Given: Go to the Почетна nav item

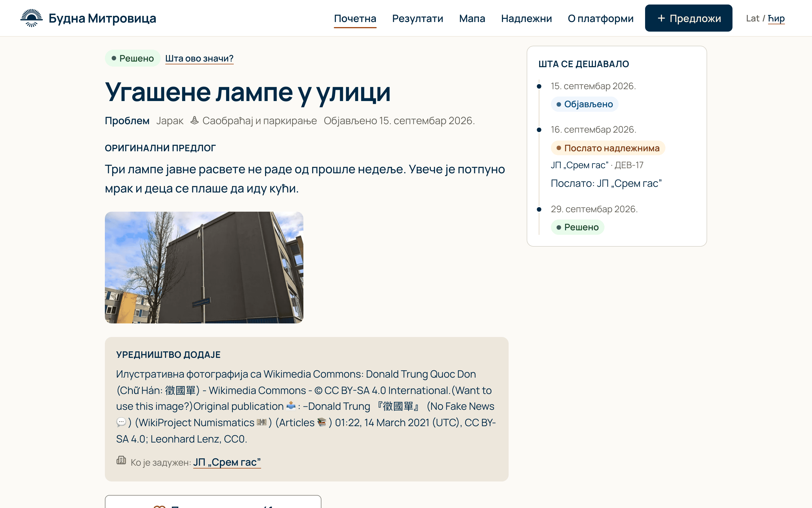Looking at the screenshot, I should pyautogui.click(x=355, y=18).
